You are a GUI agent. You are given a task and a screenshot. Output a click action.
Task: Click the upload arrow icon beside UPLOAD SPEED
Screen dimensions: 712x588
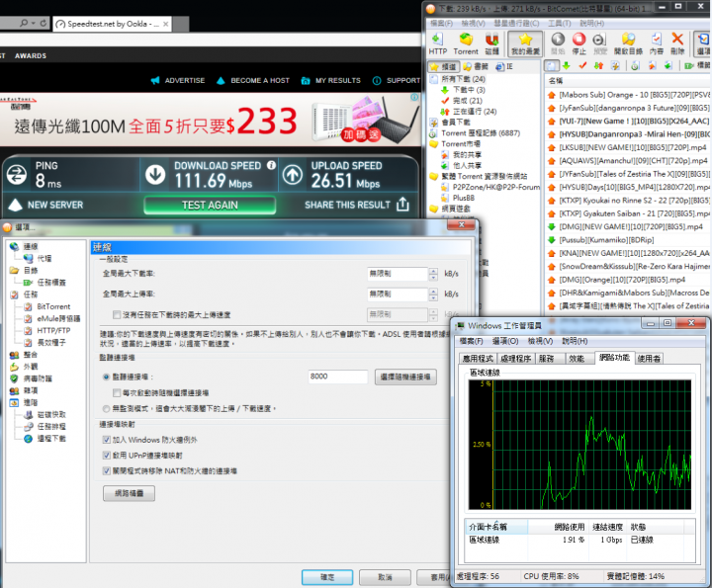[293, 174]
